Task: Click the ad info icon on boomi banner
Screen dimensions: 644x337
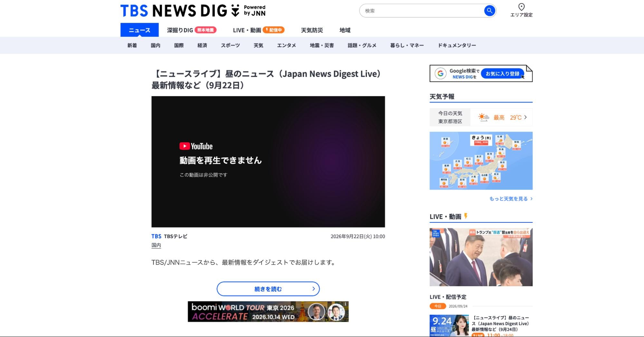Action: point(345,304)
